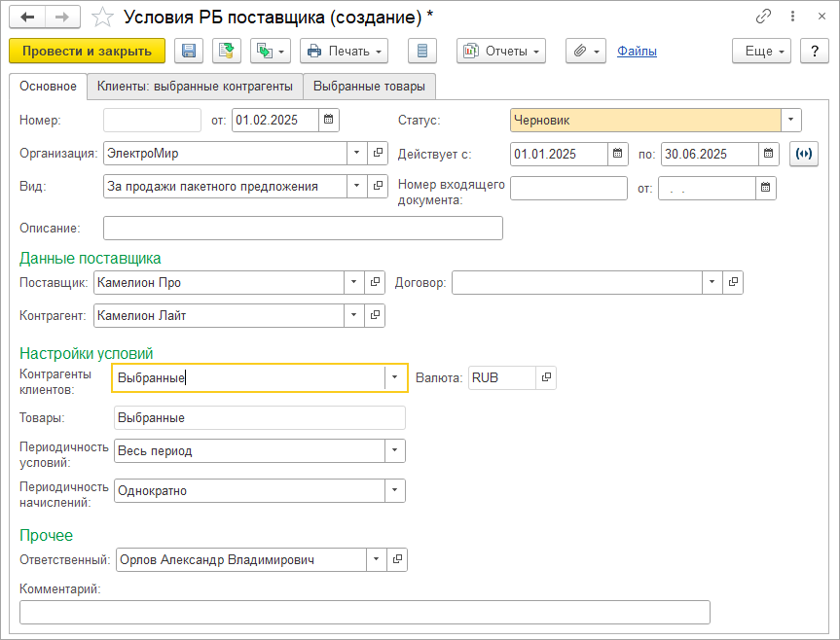Open the Файлы link

click(637, 52)
